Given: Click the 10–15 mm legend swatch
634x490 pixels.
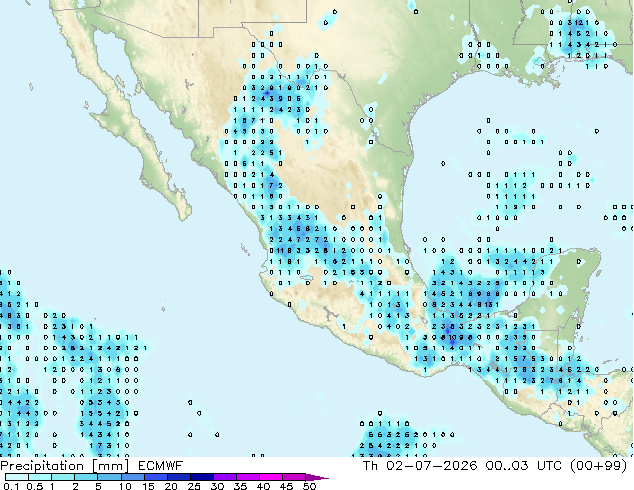Looking at the screenshot, I should tap(132, 477).
